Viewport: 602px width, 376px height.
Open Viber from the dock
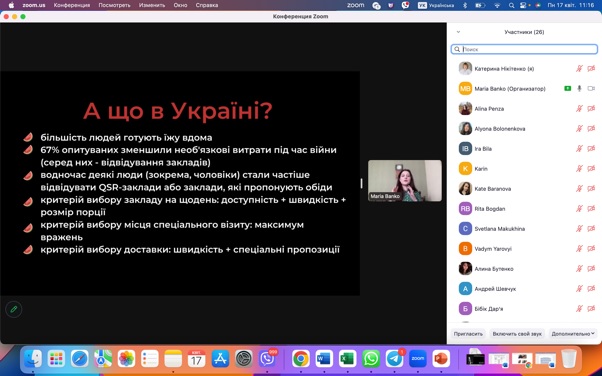click(267, 359)
